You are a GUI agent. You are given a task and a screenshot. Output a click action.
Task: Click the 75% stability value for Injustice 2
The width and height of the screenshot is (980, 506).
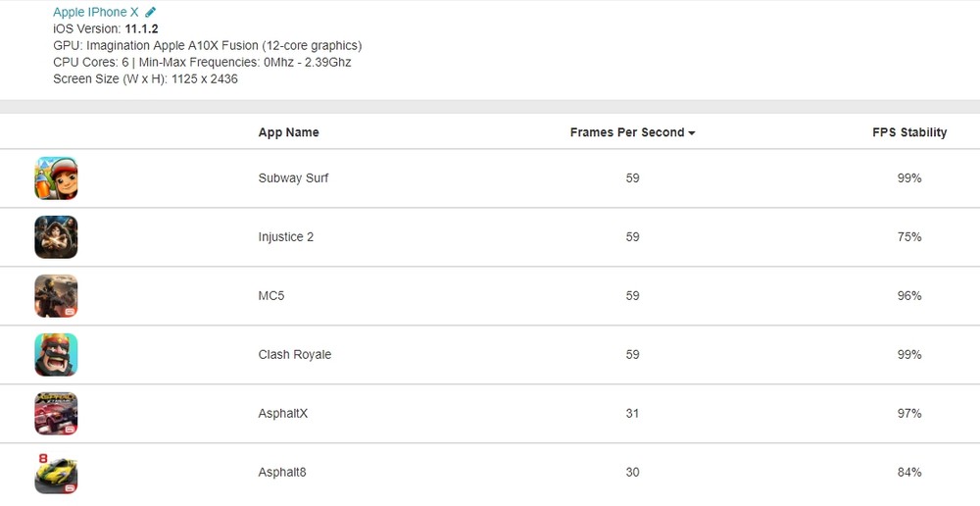coord(909,237)
